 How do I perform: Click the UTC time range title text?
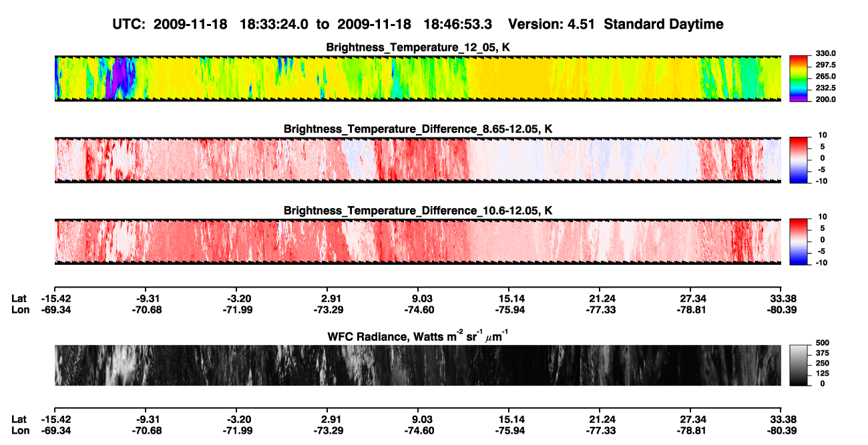(x=418, y=24)
